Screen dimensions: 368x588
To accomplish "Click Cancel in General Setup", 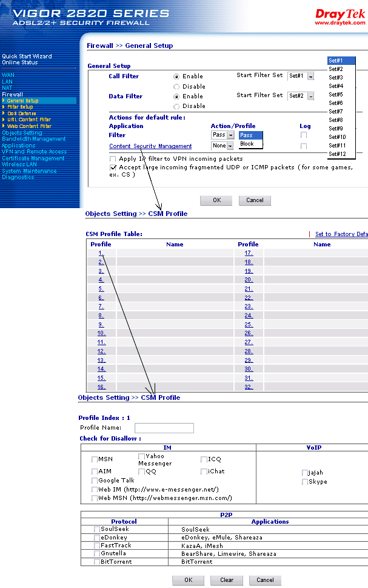I will click(255, 200).
